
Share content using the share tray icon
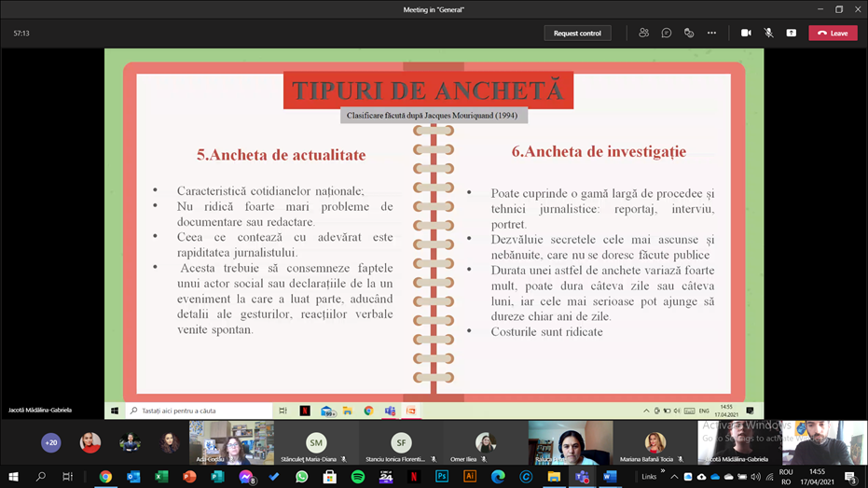pyautogui.click(x=791, y=33)
